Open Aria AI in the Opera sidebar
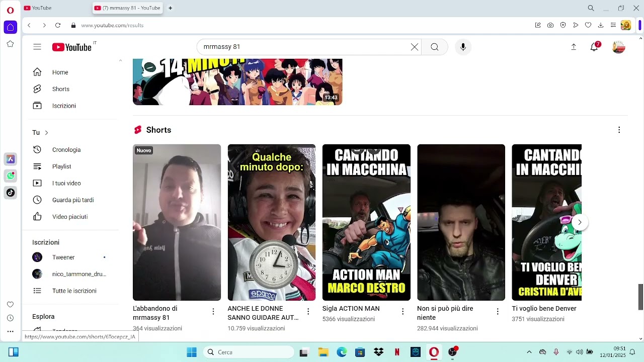This screenshot has width=644, height=362. [11, 159]
